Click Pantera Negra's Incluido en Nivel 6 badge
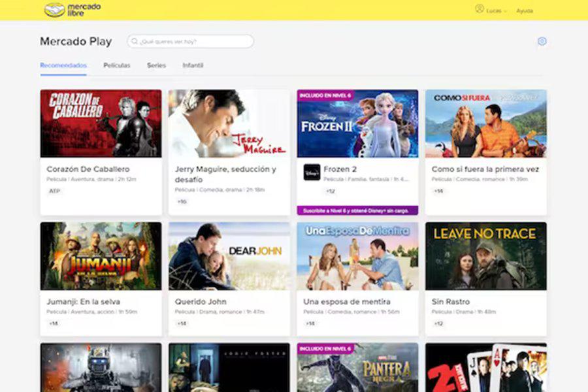Image resolution: width=588 pixels, height=392 pixels. click(325, 349)
